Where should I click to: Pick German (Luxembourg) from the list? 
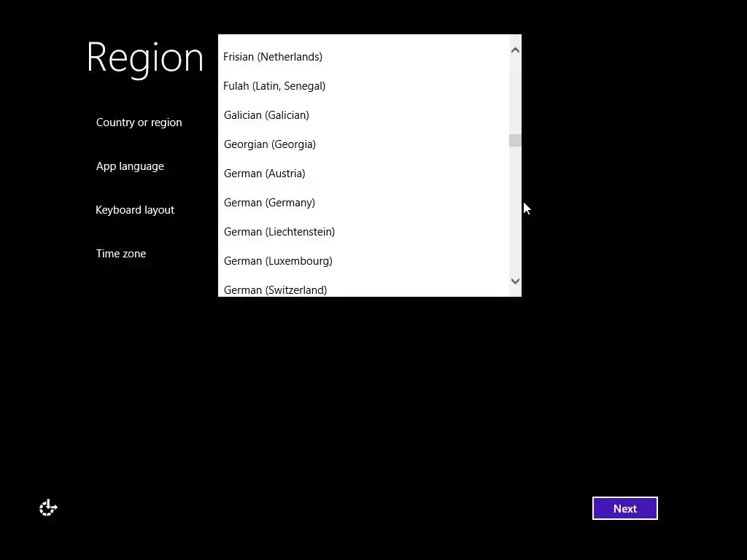click(x=363, y=260)
